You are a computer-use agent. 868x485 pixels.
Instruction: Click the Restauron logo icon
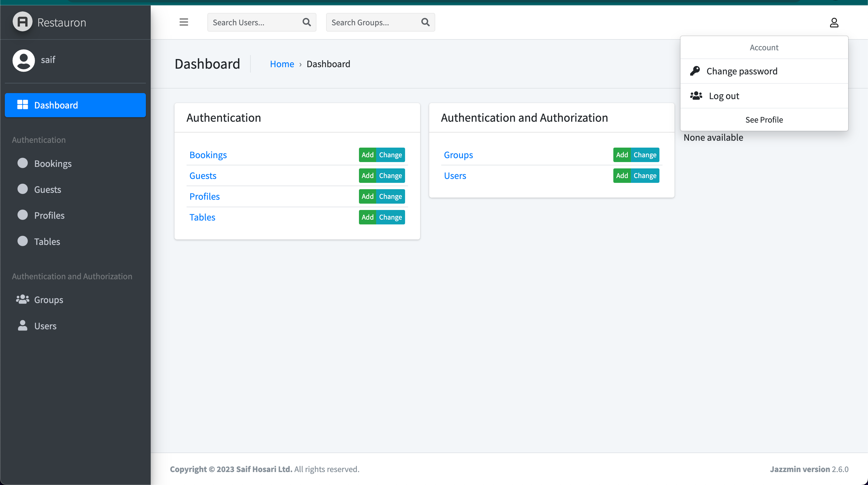pos(22,22)
